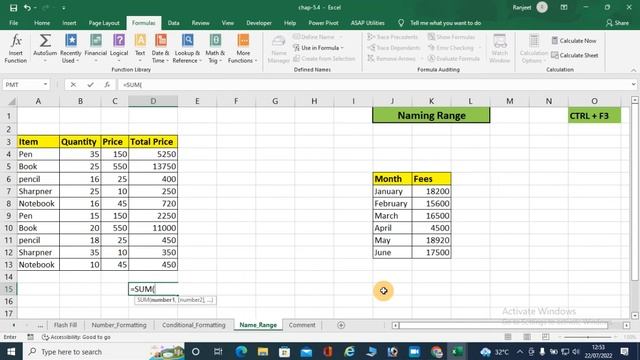This screenshot has width=640, height=360.
Task: Switch to Page Layout view icon
Action: [527, 337]
